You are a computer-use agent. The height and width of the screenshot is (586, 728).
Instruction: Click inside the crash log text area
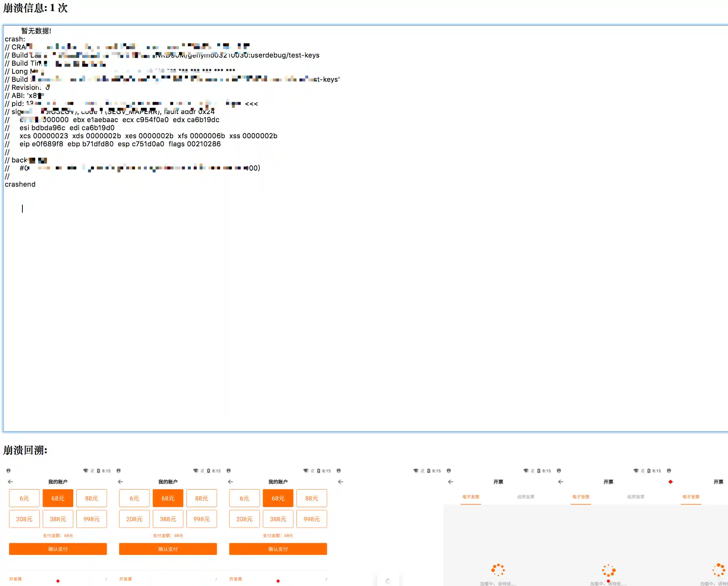(x=363, y=293)
